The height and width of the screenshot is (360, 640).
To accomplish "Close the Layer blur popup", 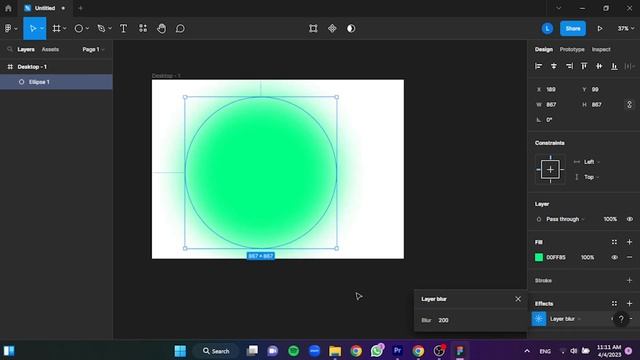I will [518, 299].
